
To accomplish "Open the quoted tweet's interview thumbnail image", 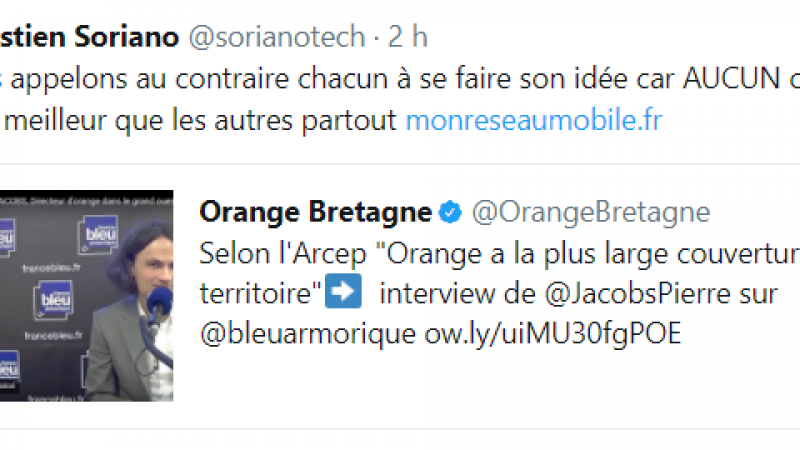I will 86,295.
